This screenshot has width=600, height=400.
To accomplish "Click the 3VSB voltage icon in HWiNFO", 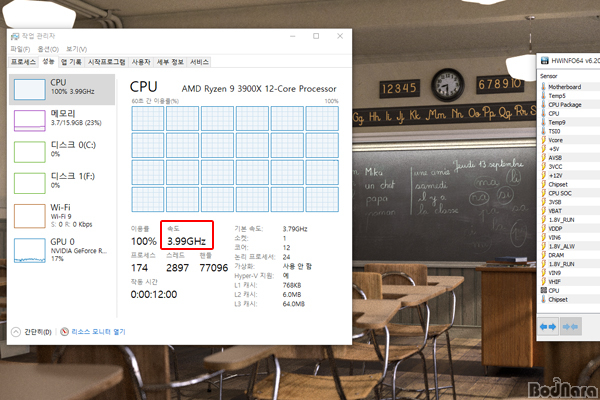I will (543, 202).
